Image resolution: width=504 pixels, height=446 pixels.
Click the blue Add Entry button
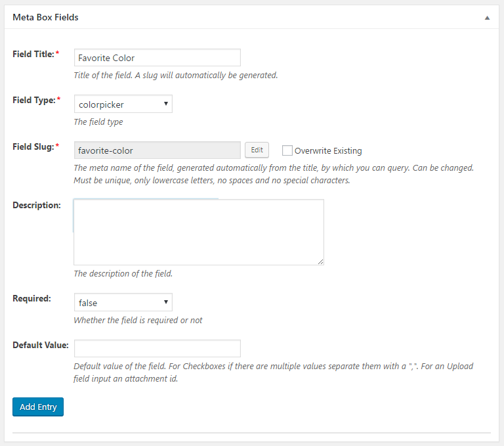click(38, 407)
